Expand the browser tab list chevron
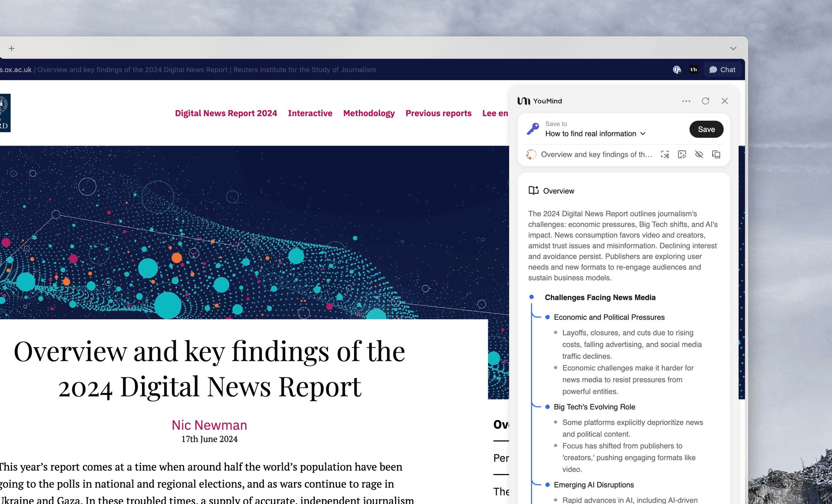832x504 pixels. [733, 49]
